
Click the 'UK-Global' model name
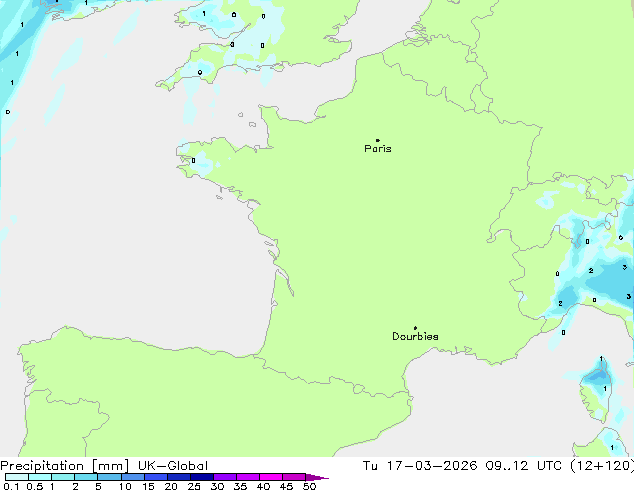173,466
